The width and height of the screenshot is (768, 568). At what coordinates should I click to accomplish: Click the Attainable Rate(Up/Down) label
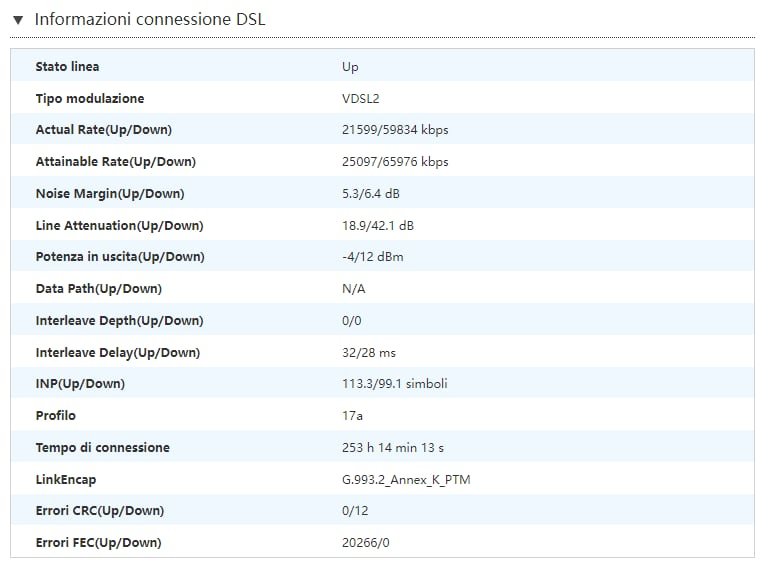tap(115, 162)
